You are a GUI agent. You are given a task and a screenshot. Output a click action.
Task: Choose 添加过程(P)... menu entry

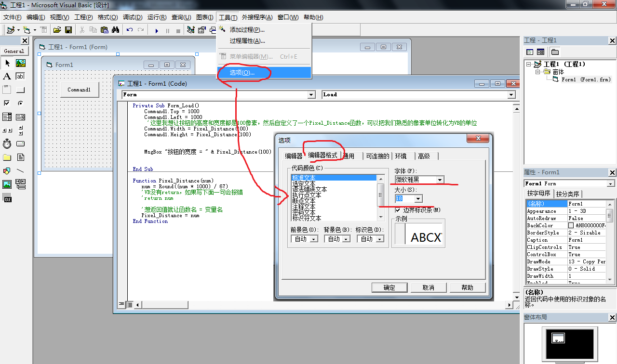coord(264,30)
